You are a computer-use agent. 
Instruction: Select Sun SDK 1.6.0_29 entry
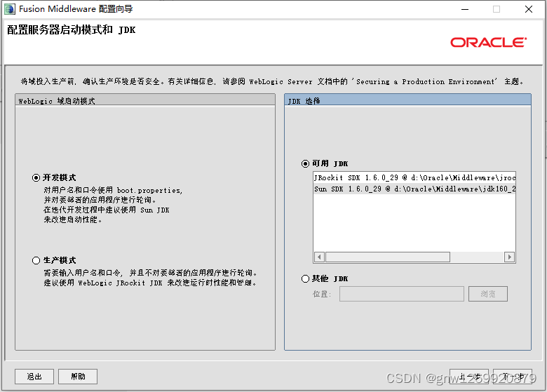pos(414,189)
